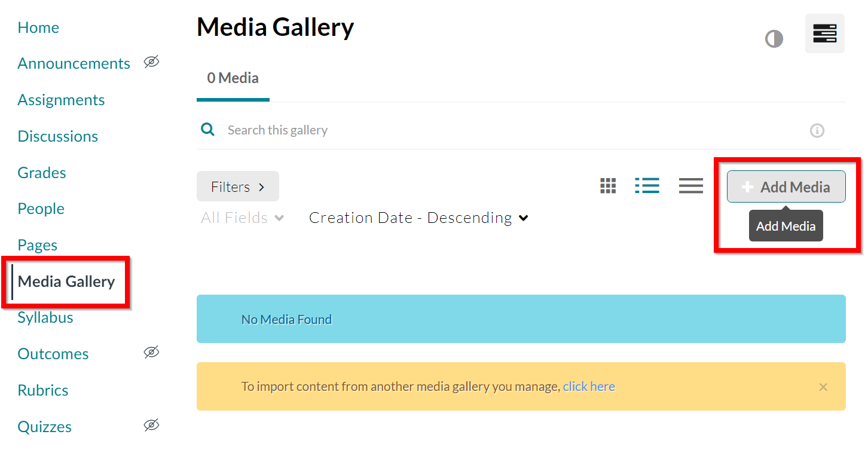Toggle visibility eye next to Quizzes

[x=152, y=426]
